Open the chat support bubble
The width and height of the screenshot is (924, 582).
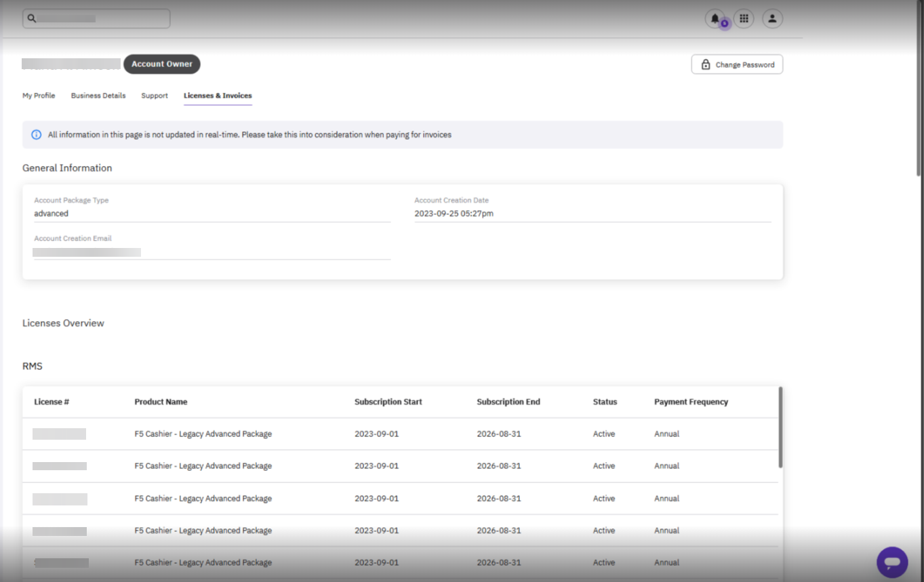(892, 562)
